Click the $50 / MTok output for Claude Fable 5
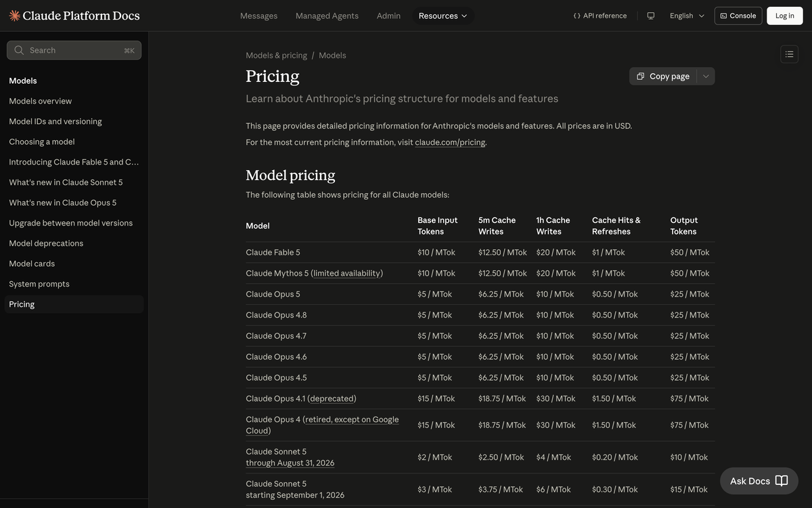The image size is (812, 508). click(690, 253)
